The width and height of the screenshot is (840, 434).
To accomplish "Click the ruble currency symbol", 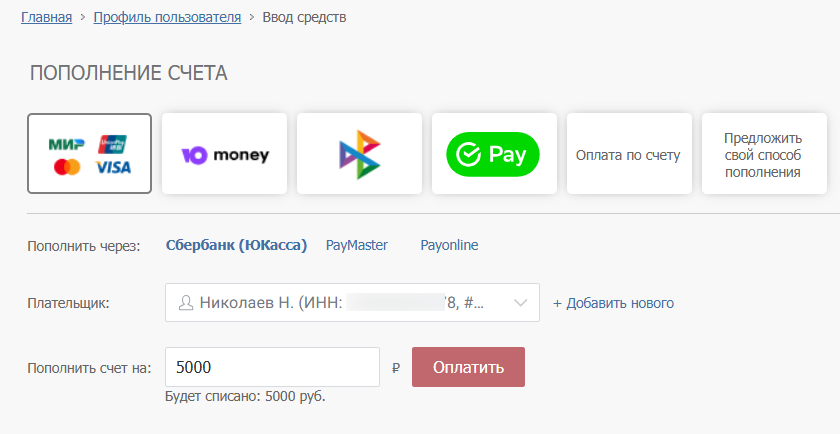I will 396,368.
